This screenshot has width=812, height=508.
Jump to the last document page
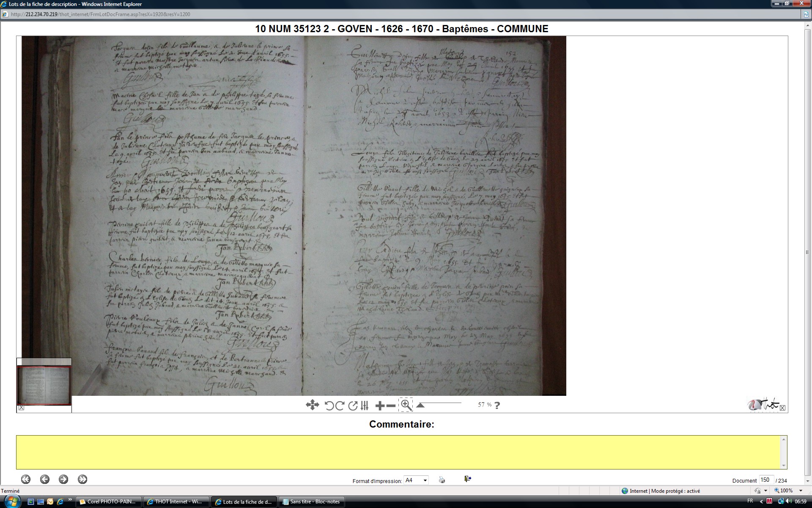coord(82,479)
